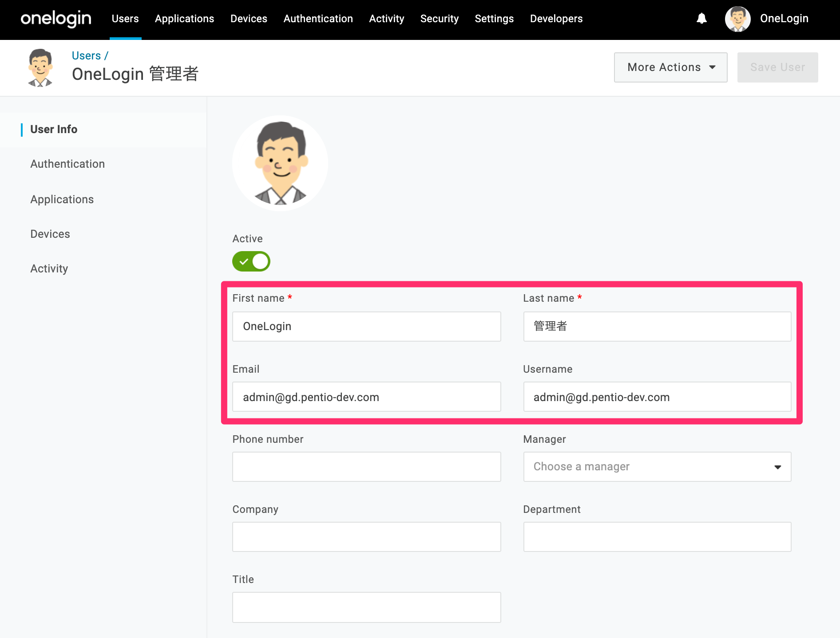Click the account avatar in top bar
Screen dimensions: 840x638
(x=737, y=19)
